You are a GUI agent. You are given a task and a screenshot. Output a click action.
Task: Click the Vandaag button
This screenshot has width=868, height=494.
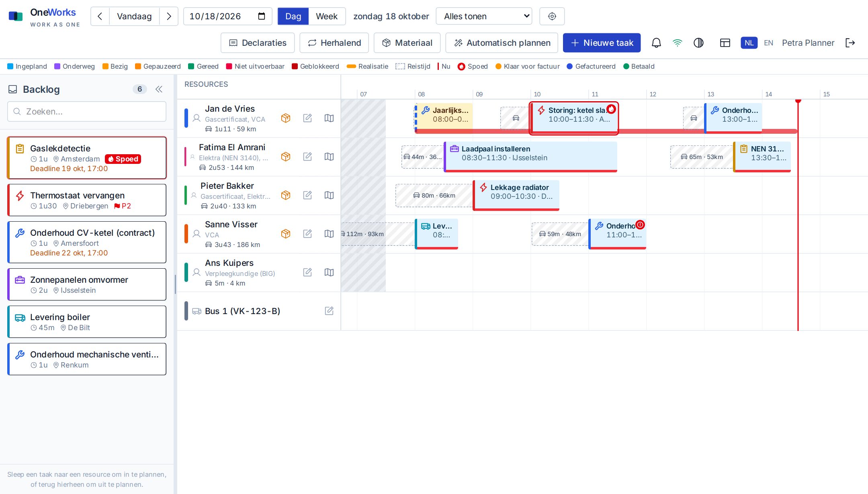click(134, 16)
